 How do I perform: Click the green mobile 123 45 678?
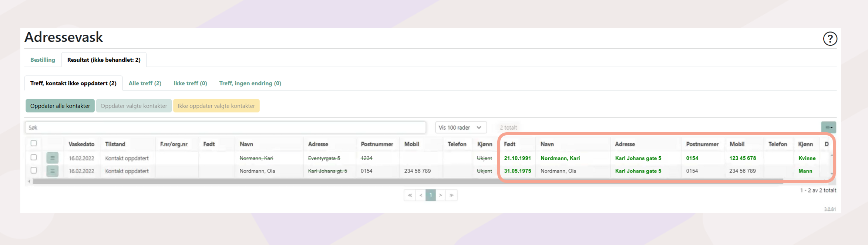pyautogui.click(x=743, y=158)
